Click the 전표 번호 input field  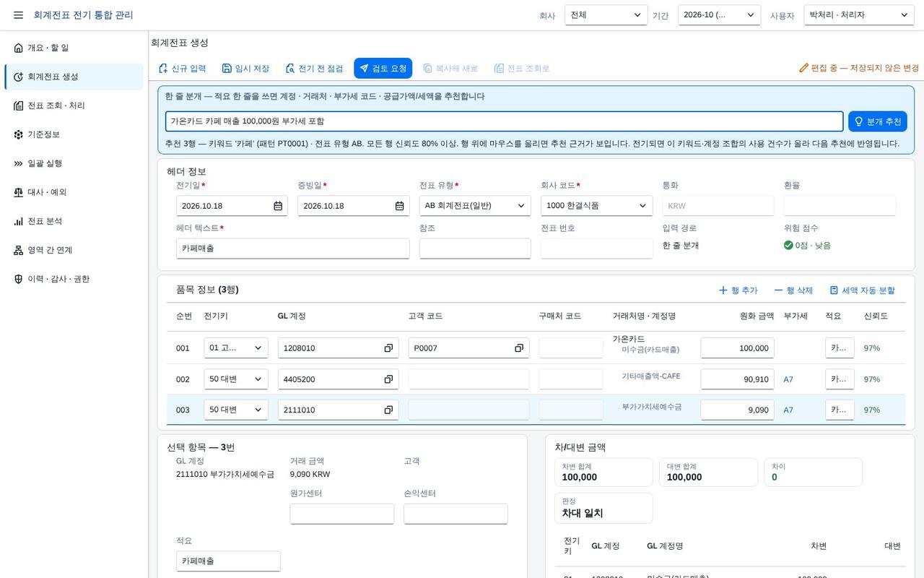596,249
